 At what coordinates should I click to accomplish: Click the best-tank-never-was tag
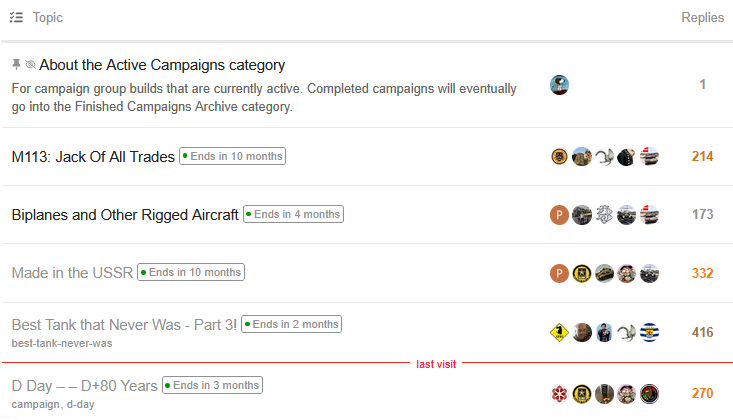(62, 344)
